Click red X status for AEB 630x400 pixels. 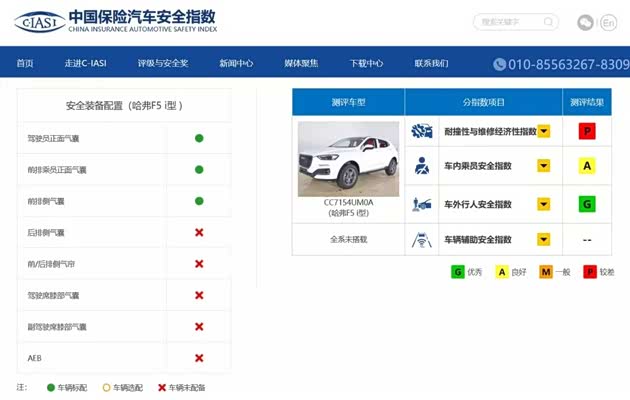[199, 358]
